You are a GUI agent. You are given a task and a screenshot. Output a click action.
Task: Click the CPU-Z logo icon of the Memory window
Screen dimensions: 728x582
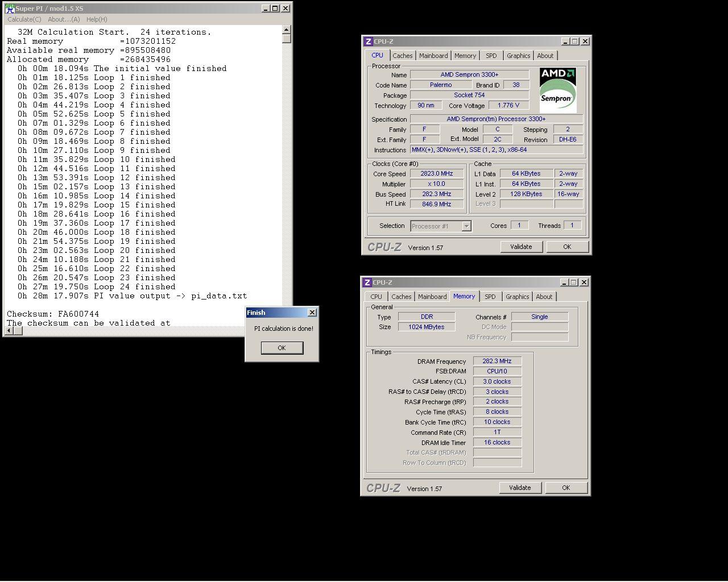point(367,282)
